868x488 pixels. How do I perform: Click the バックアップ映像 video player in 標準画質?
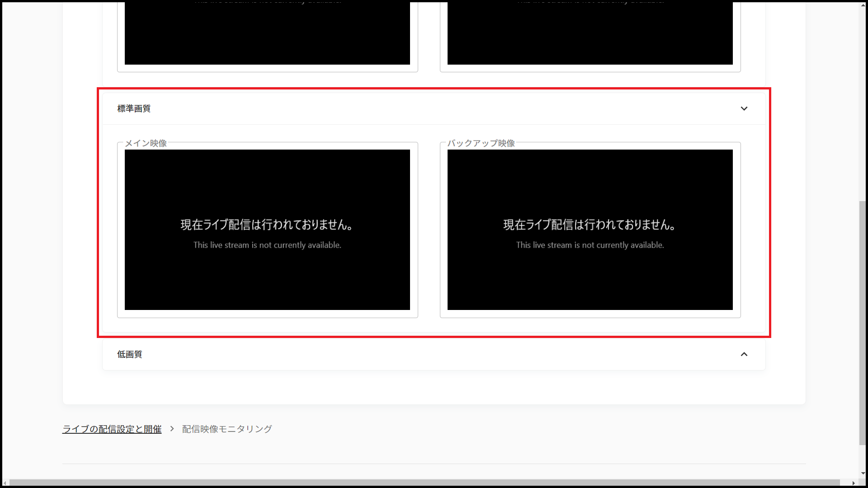[x=590, y=230]
